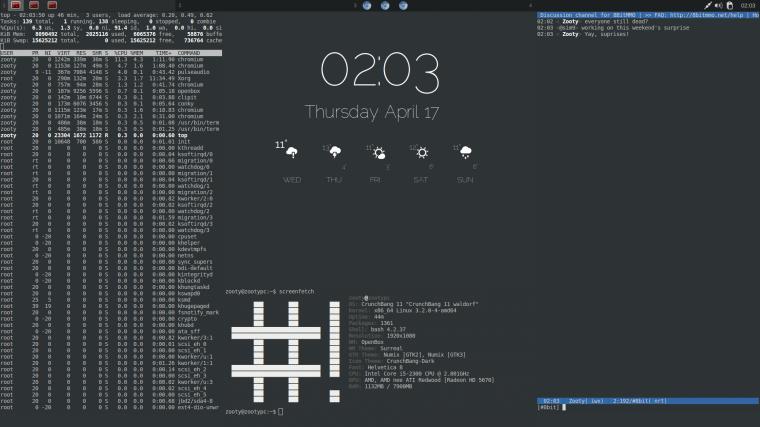Click the leftmost terminal icon in top panel
This screenshot has width=760, height=427.
16,5
